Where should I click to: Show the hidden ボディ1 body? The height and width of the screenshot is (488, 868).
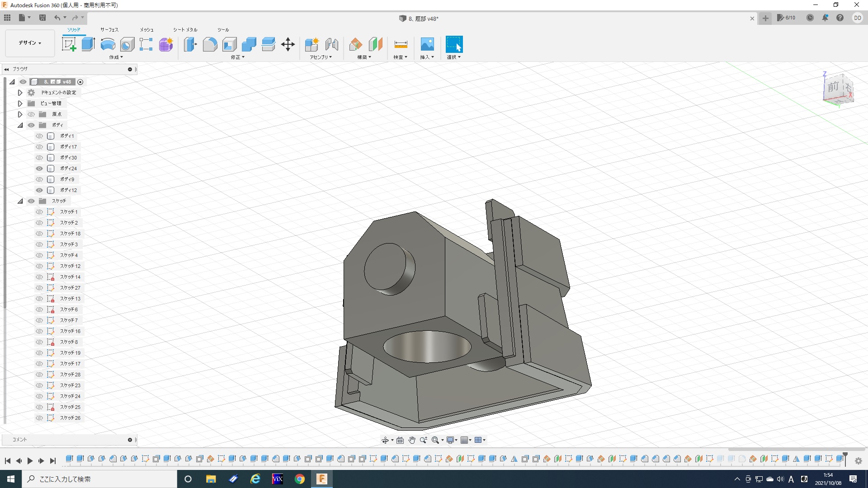(x=39, y=136)
